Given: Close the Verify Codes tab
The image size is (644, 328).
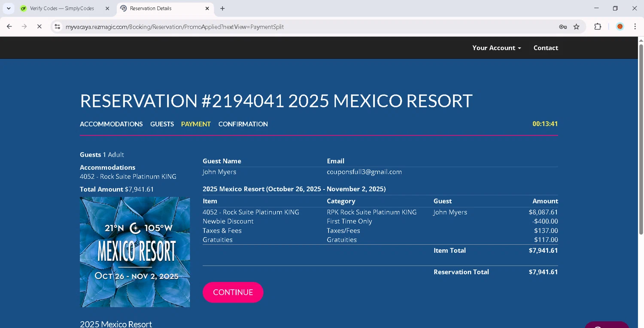Looking at the screenshot, I should click(107, 8).
